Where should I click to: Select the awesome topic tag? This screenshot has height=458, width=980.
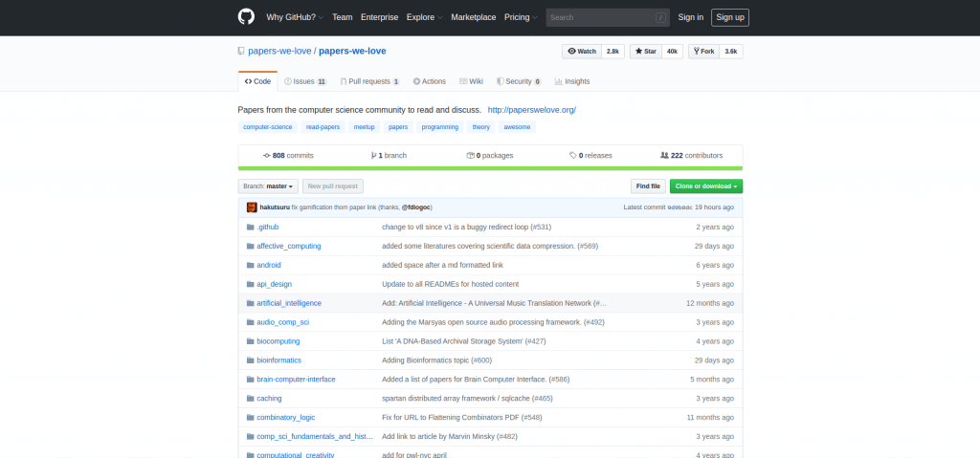517,127
